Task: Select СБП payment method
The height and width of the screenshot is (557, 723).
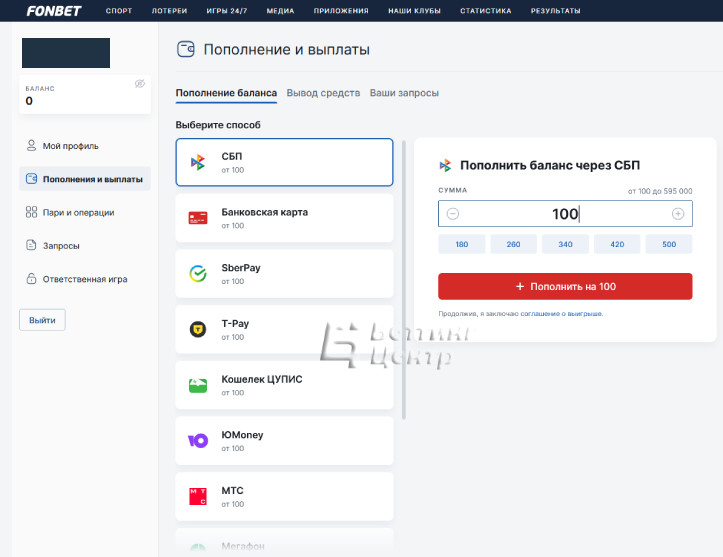Action: pos(284,162)
